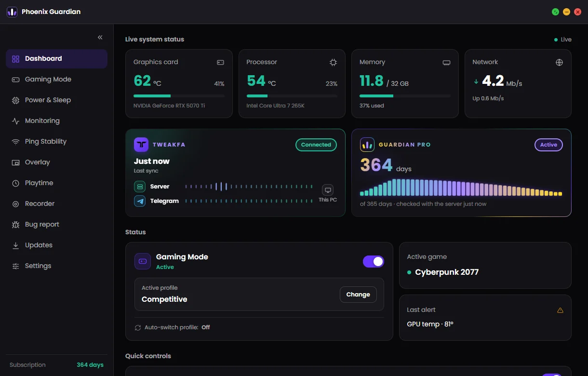Click the GPU usage progress bar
This screenshot has width=588, height=376.
coord(179,96)
